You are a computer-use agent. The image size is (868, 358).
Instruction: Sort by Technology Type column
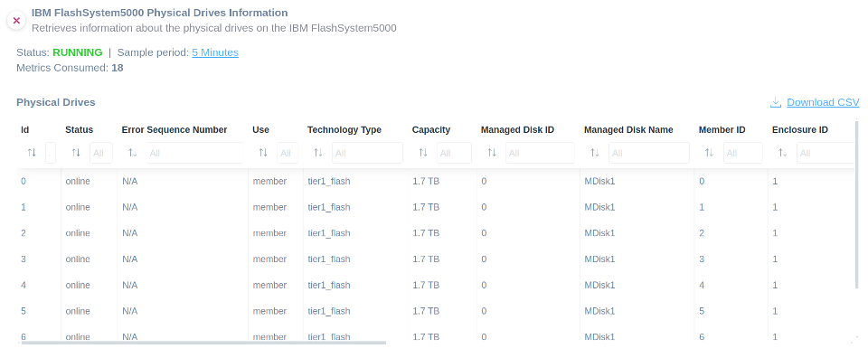[x=317, y=153]
